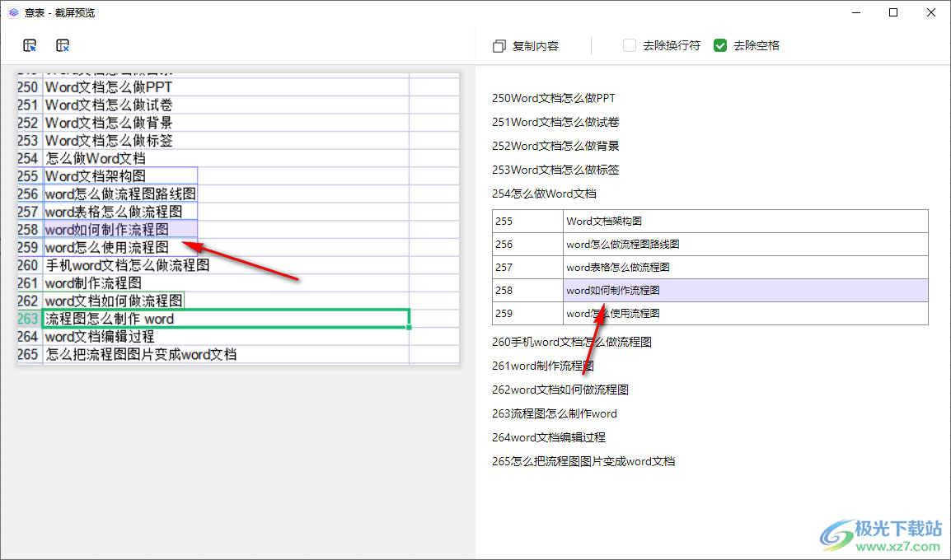Click result line 261word制作流程图
Viewport: 951px width, 560px height.
tap(543, 366)
